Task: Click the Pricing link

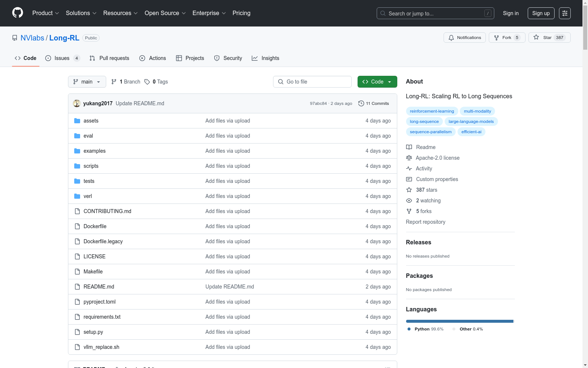Action: pos(241,13)
